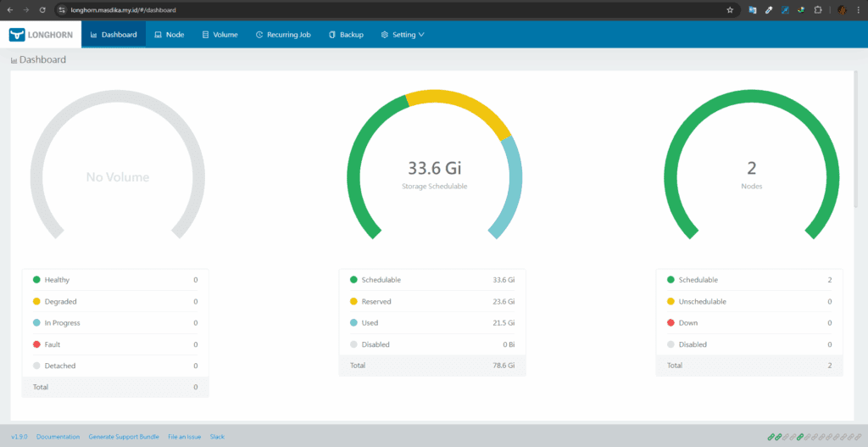This screenshot has height=447, width=868.
Task: Bookmark this page with the star icon
Action: (x=730, y=10)
